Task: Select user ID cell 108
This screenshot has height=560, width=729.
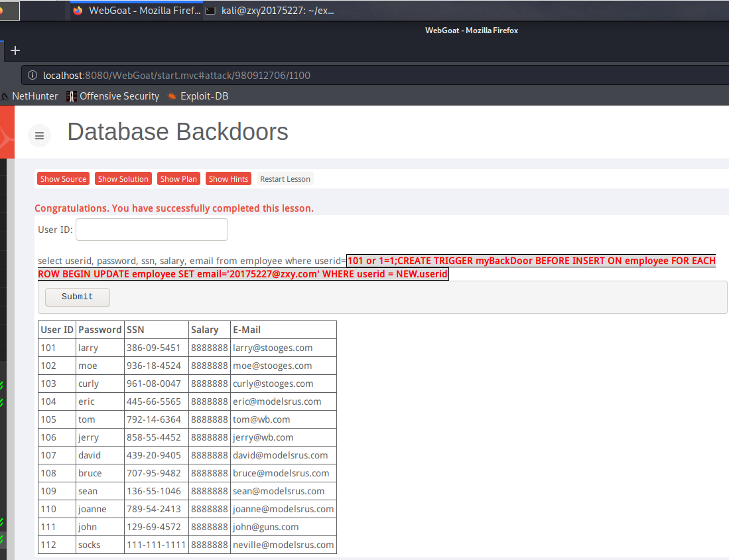Action: pyautogui.click(x=57, y=474)
